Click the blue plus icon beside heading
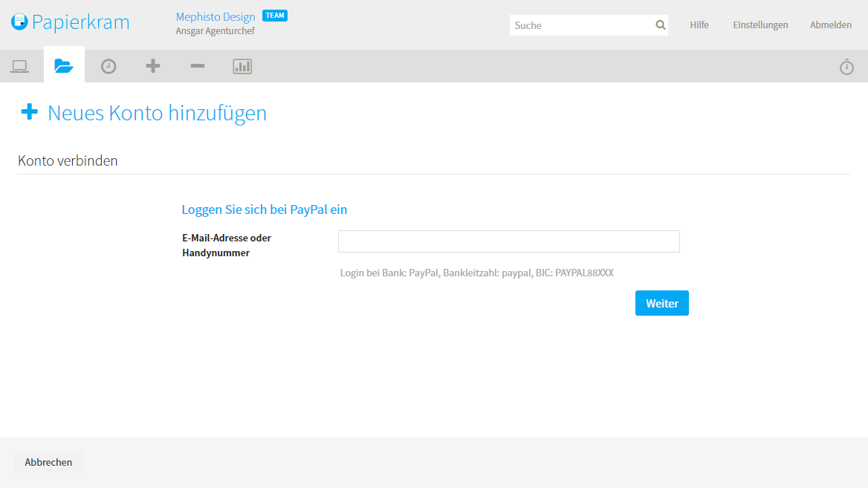This screenshot has height=488, width=868. (29, 111)
